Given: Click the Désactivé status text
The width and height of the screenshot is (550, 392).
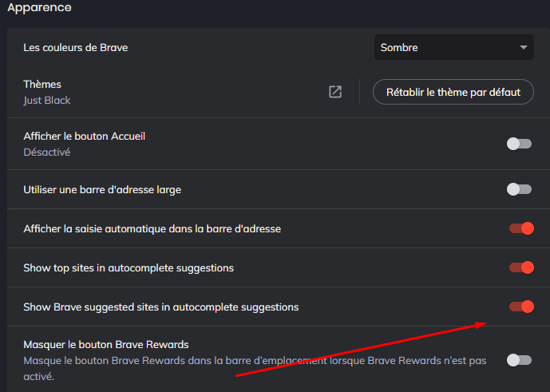Looking at the screenshot, I should tap(46, 152).
